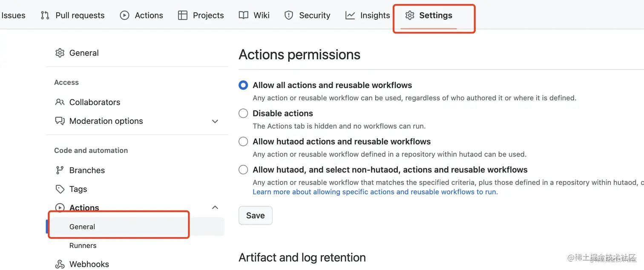Click the Insights graph icon
The width and height of the screenshot is (644, 270).
(x=350, y=15)
